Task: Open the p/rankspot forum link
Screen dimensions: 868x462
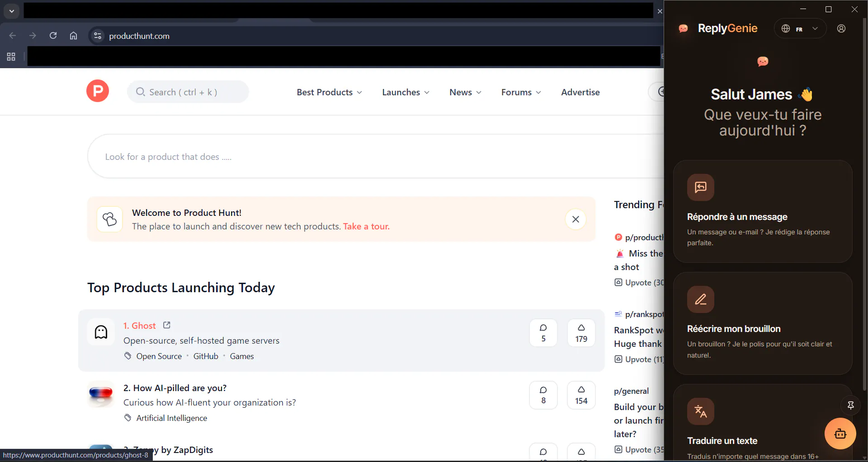Action: pyautogui.click(x=644, y=314)
